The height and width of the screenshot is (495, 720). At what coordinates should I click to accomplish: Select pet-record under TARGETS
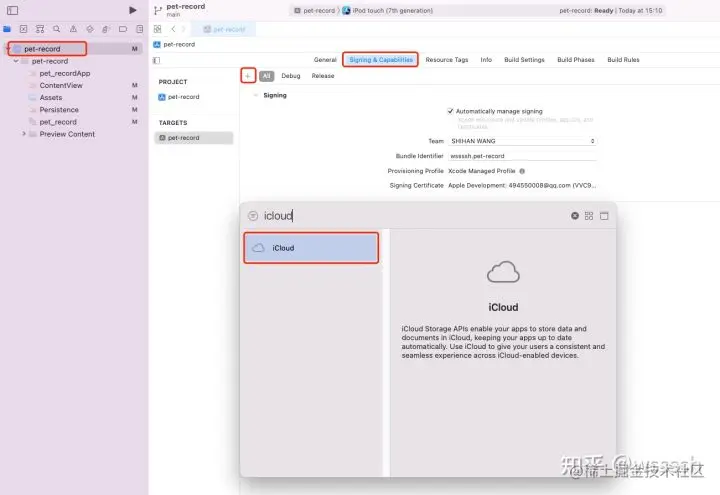coord(194,138)
